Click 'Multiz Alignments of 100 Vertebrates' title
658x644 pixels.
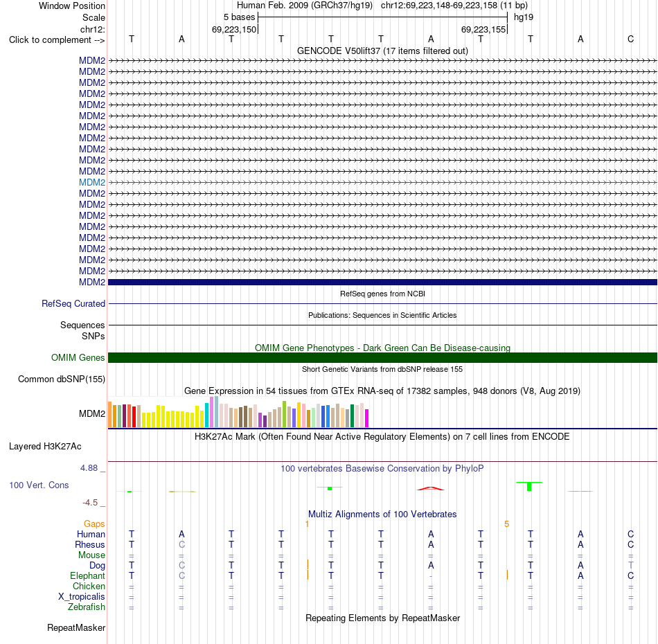point(382,515)
